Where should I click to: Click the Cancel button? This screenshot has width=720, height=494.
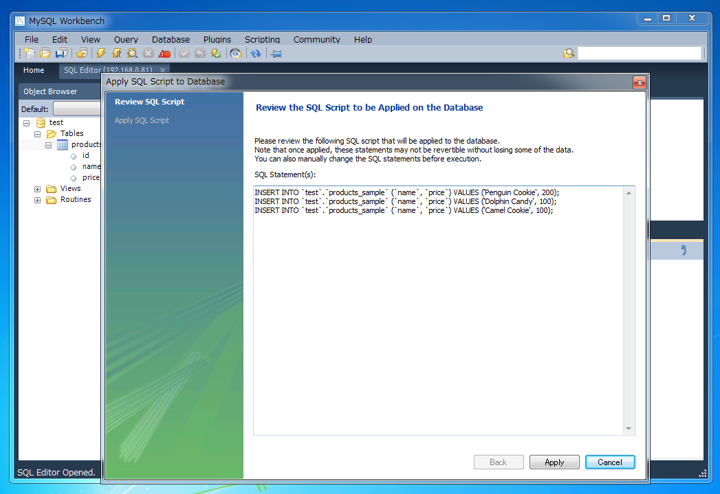click(610, 462)
